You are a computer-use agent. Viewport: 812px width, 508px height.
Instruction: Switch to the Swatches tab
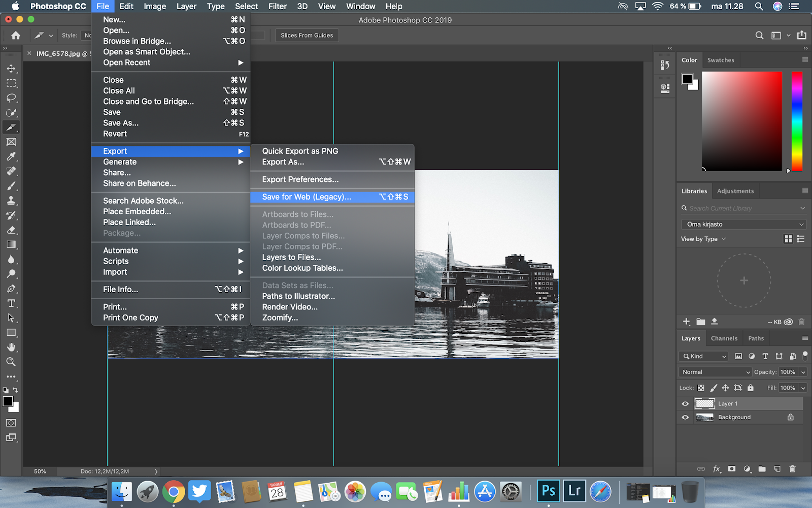[721, 60]
